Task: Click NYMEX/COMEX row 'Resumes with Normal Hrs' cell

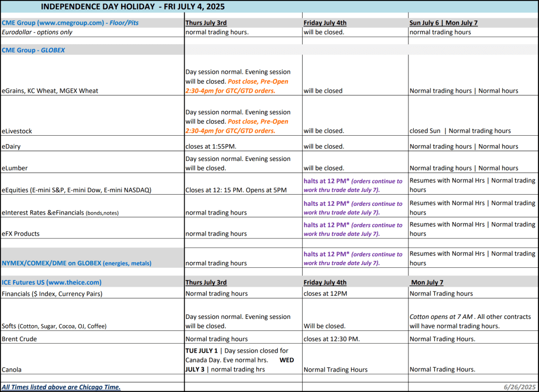Action: pyautogui.click(x=472, y=258)
